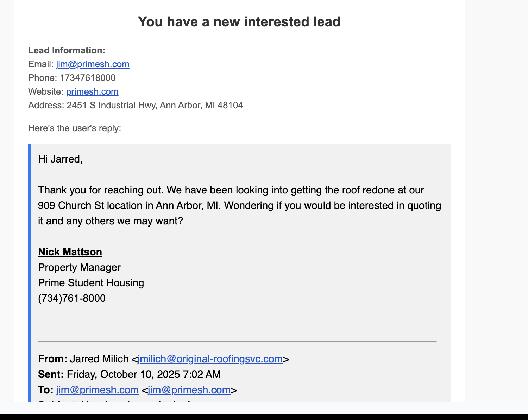Click the "Property Manager" title line
528x420 pixels.
[79, 267]
